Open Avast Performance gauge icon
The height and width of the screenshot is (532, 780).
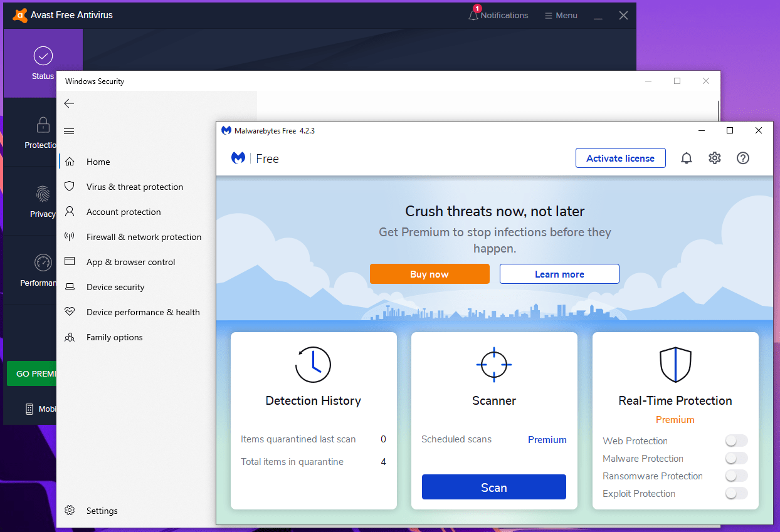pos(43,263)
